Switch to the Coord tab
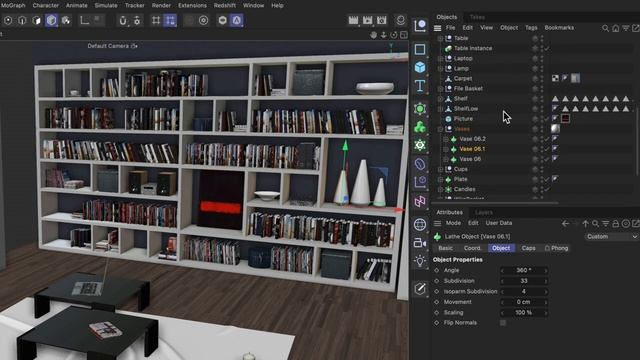Viewport: 640px width, 360px height. click(472, 248)
